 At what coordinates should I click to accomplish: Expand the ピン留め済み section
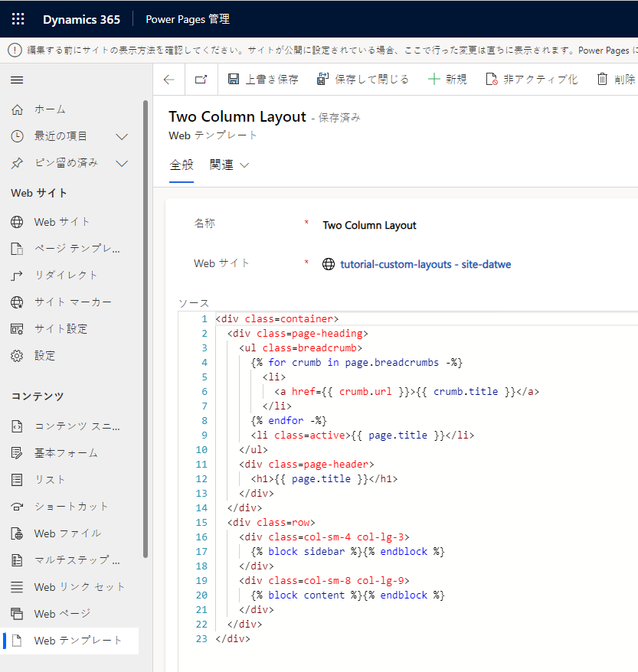[x=121, y=163]
